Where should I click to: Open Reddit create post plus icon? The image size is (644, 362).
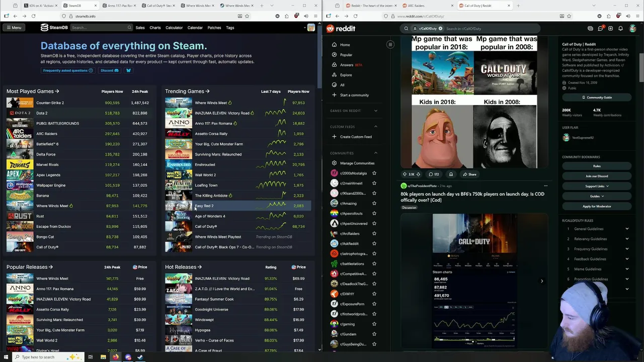pos(610,29)
